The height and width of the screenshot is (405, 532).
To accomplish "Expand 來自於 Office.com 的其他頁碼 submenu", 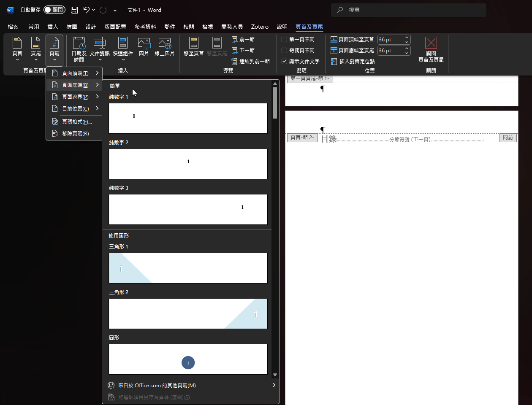I will (191, 385).
